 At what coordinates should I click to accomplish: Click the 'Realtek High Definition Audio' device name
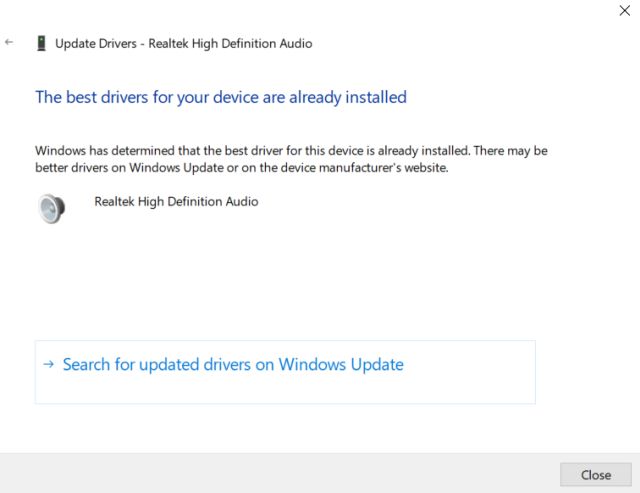coord(176,202)
